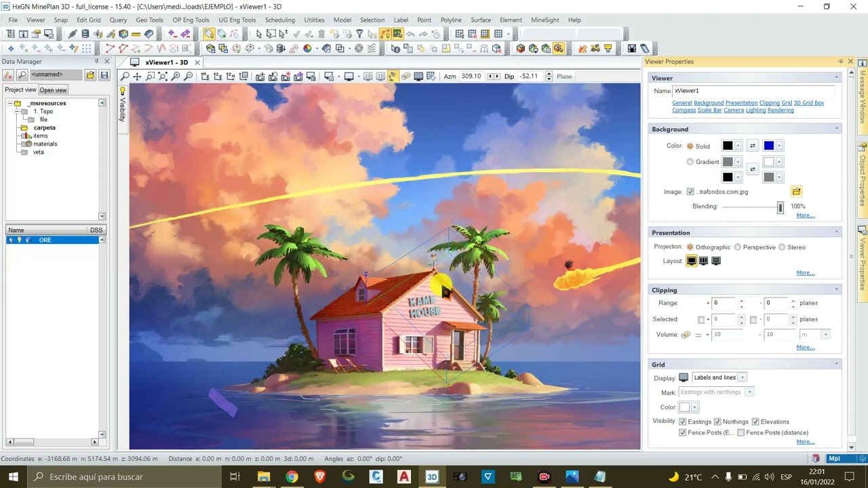Click the save disk icon in Data Manager
The image size is (868, 488).
[x=104, y=75]
